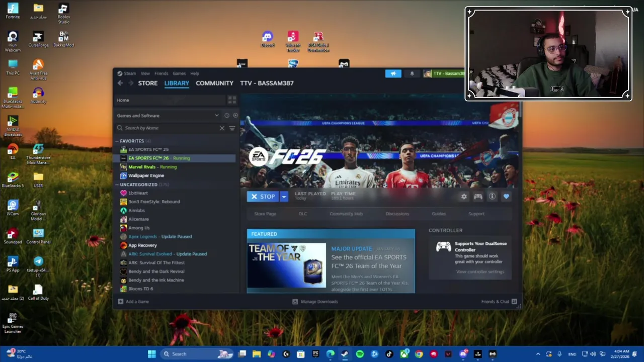This screenshot has width=644, height=362.
Task: Open Team of the Year featured thumbnail
Action: pyautogui.click(x=287, y=265)
